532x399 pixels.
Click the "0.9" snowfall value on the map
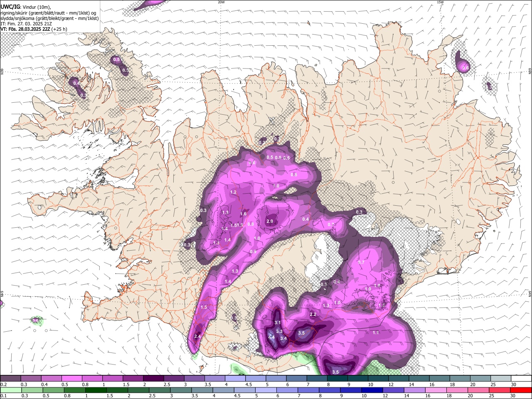[x=253, y=252]
